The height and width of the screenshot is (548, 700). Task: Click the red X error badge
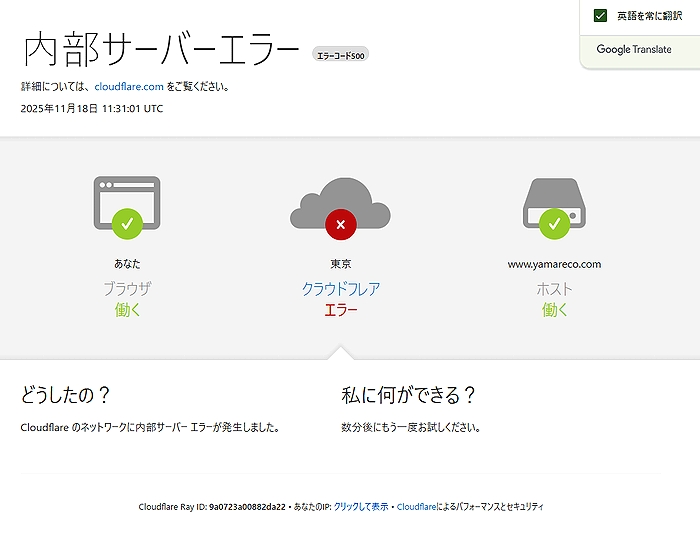(340, 224)
